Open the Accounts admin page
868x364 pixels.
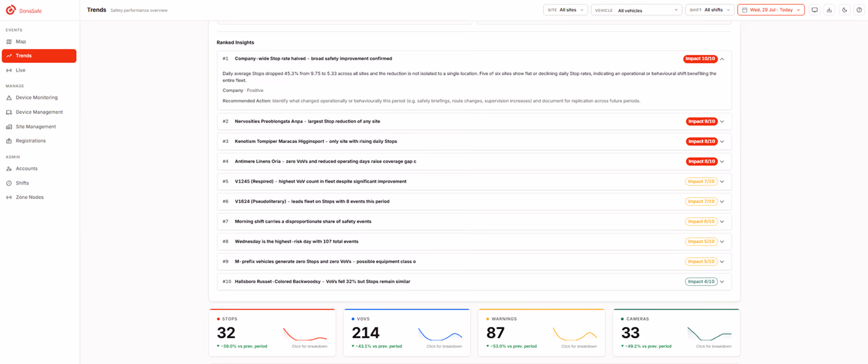coord(39,169)
